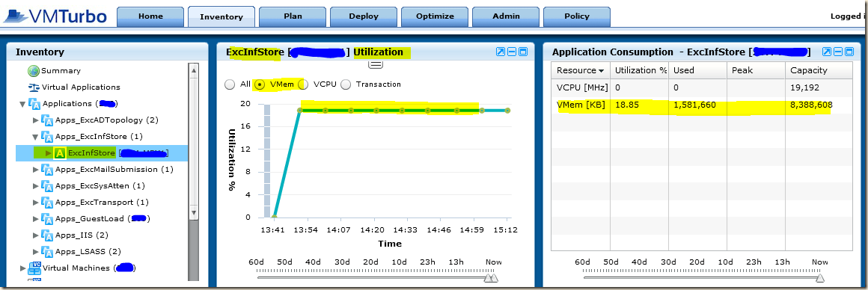Click the Summary globe icon
This screenshot has height=290, width=868.
click(34, 71)
